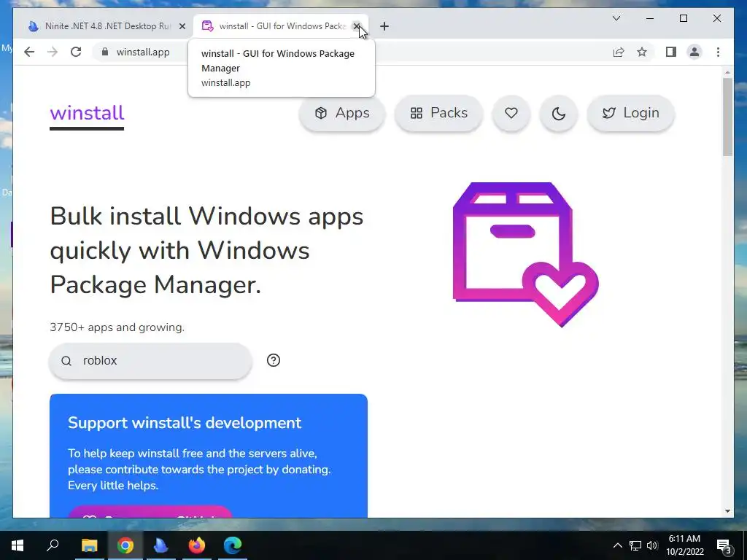
Task: Click the '3750+ apps and growing.' text
Action: (117, 327)
